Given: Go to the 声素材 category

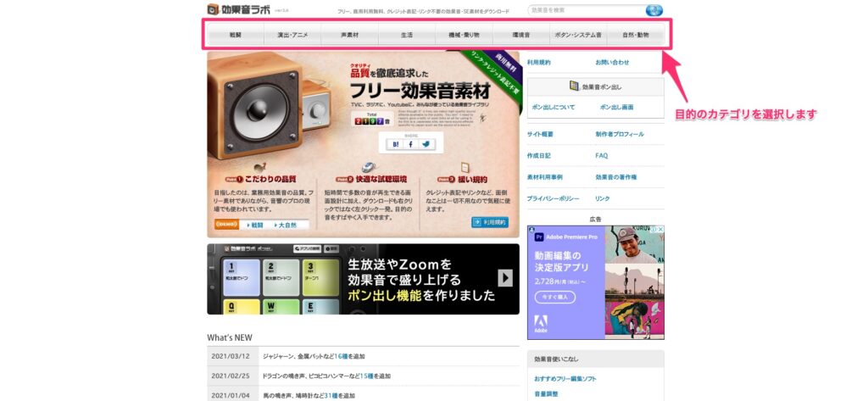Looking at the screenshot, I should [x=349, y=36].
